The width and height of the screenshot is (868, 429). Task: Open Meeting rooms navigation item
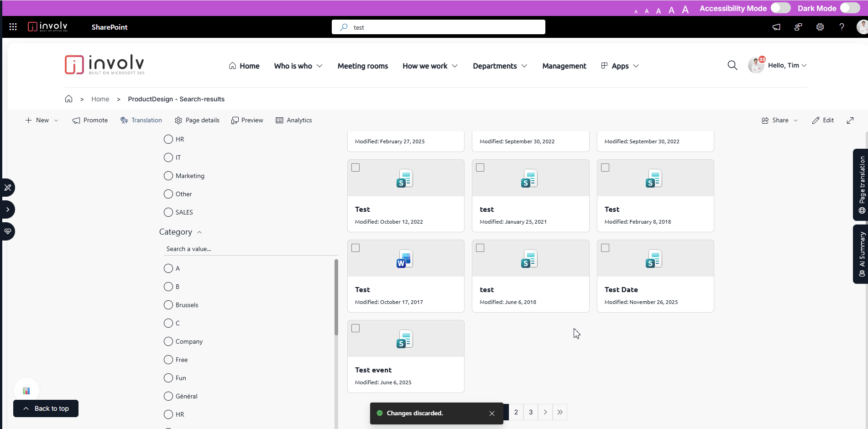click(x=363, y=66)
